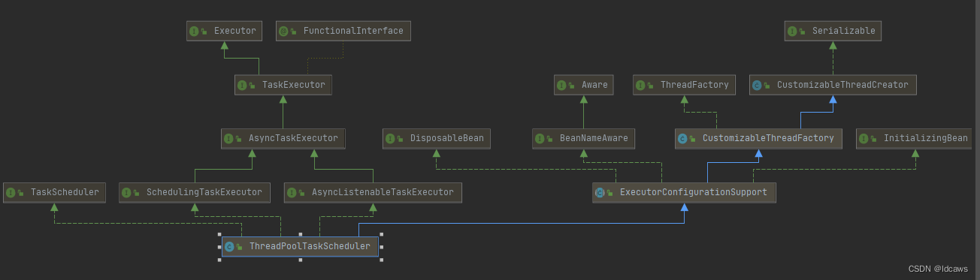The width and height of the screenshot is (980, 280).
Task: Select the "TaskExecutor" label text
Action: pos(294,86)
